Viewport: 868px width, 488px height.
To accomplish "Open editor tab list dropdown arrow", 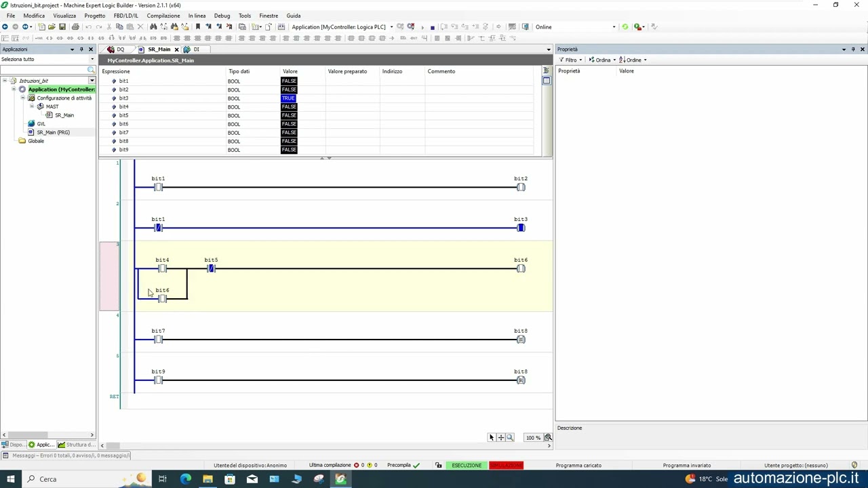I will [549, 49].
